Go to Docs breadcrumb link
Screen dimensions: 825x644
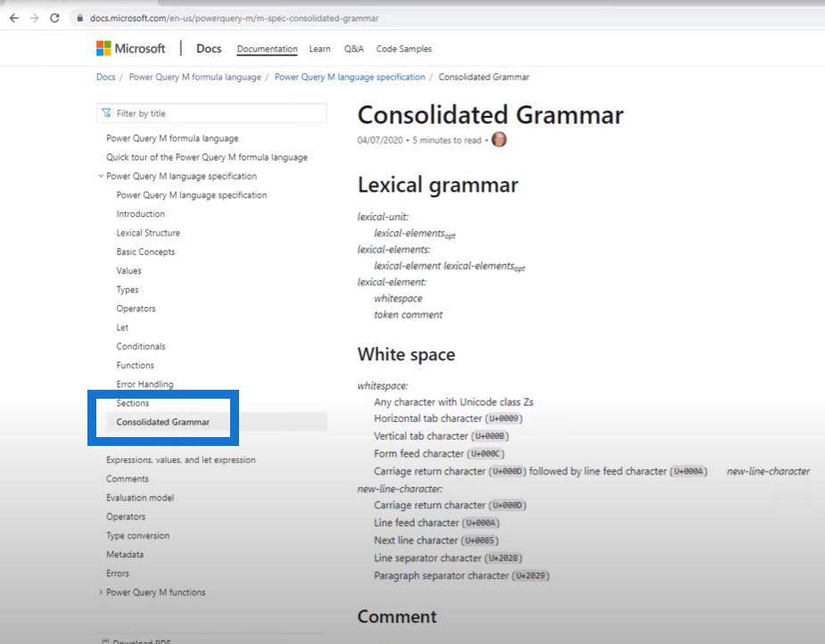(x=106, y=77)
